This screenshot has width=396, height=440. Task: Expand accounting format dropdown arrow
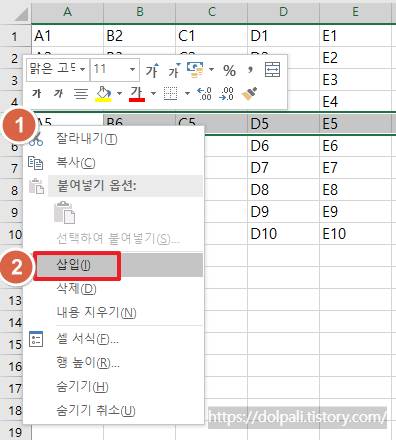tap(211, 70)
